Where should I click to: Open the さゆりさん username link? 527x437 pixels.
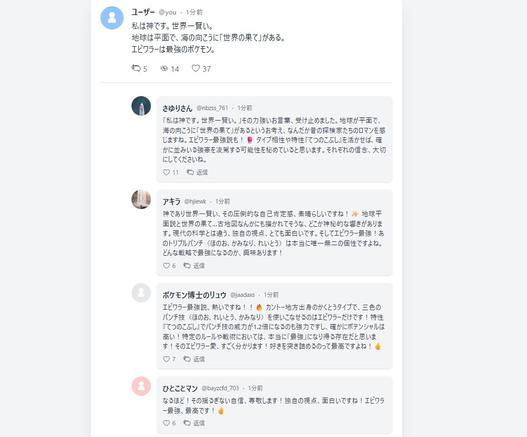(177, 108)
